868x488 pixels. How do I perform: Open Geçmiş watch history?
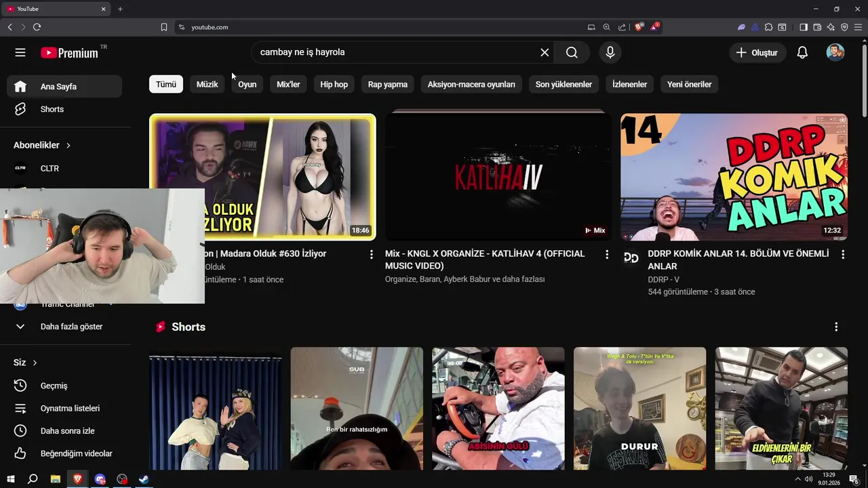64,386
